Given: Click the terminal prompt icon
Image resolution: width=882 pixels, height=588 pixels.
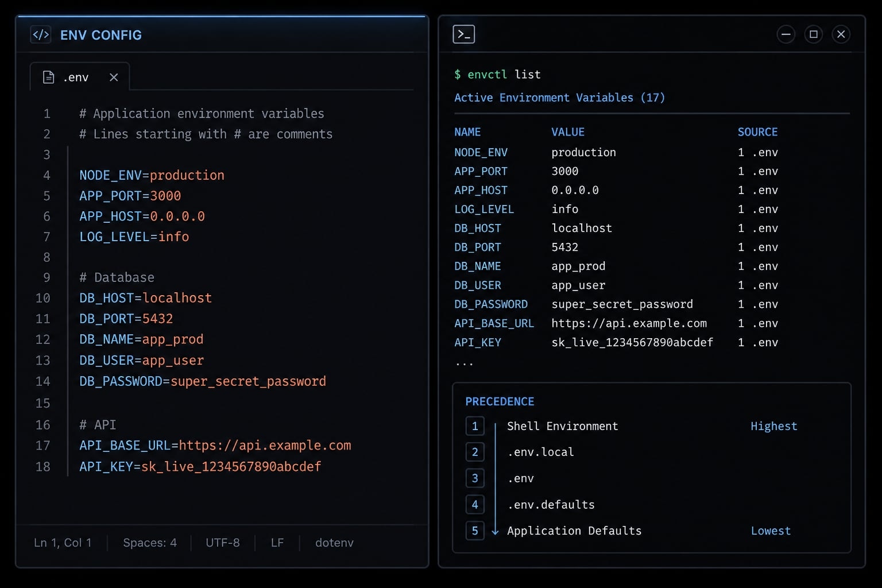Looking at the screenshot, I should point(463,34).
